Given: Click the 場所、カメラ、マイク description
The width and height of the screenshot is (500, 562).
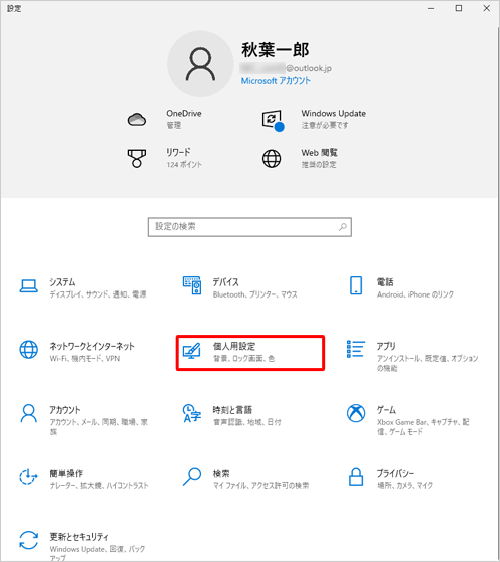Looking at the screenshot, I should coord(405,486).
